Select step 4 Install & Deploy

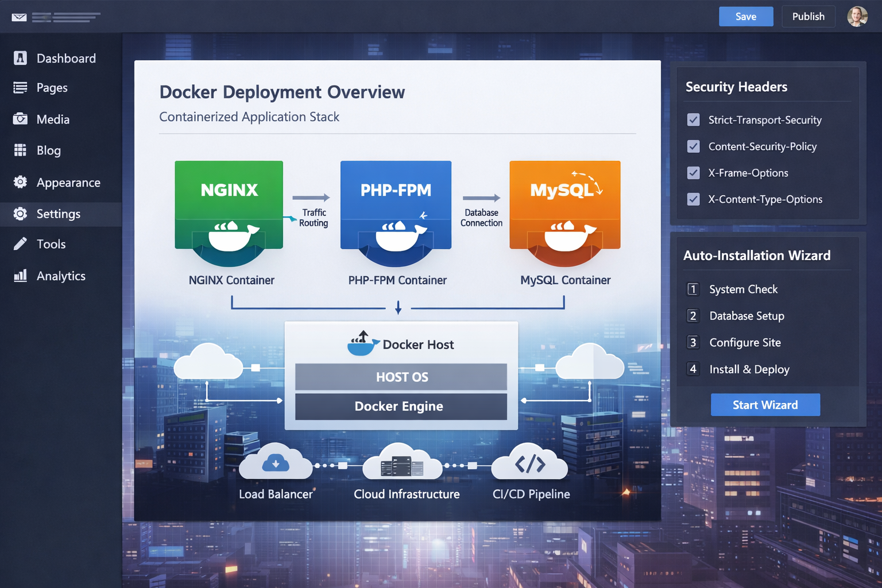(x=738, y=369)
